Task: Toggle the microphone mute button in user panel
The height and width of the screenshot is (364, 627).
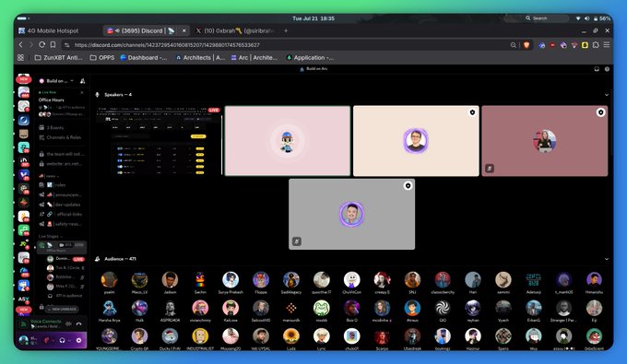Action: [x=47, y=340]
